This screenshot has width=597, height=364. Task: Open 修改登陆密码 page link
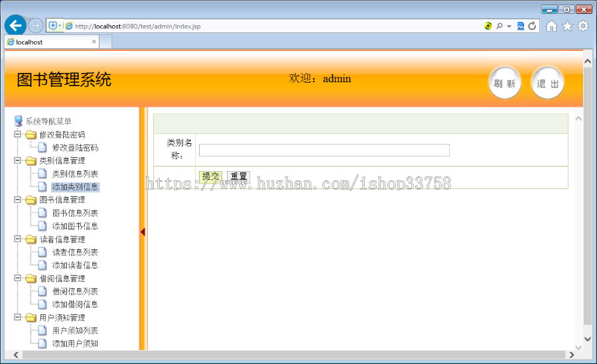(x=75, y=148)
